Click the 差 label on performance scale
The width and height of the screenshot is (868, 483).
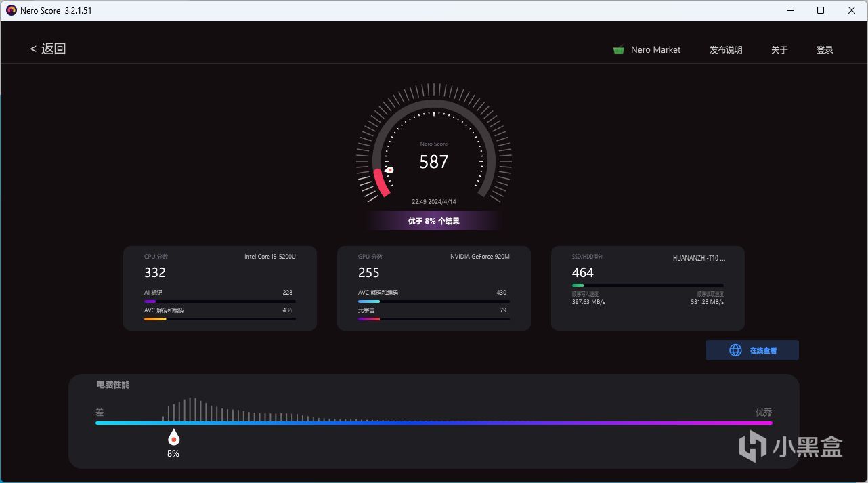pos(100,412)
